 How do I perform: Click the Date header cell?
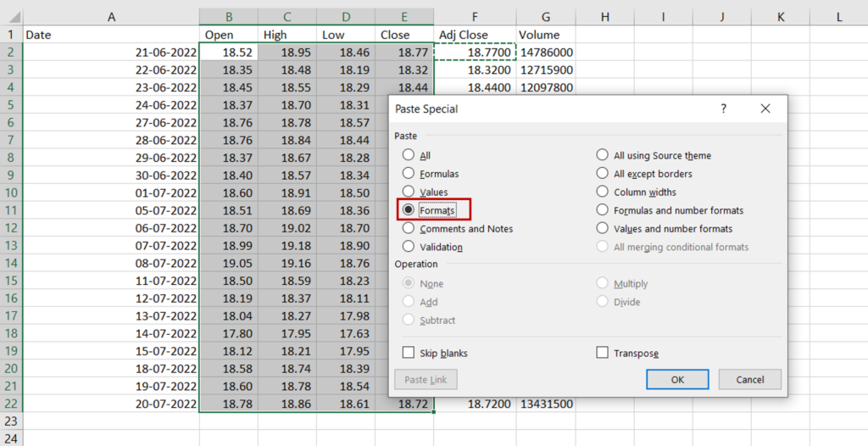click(111, 35)
